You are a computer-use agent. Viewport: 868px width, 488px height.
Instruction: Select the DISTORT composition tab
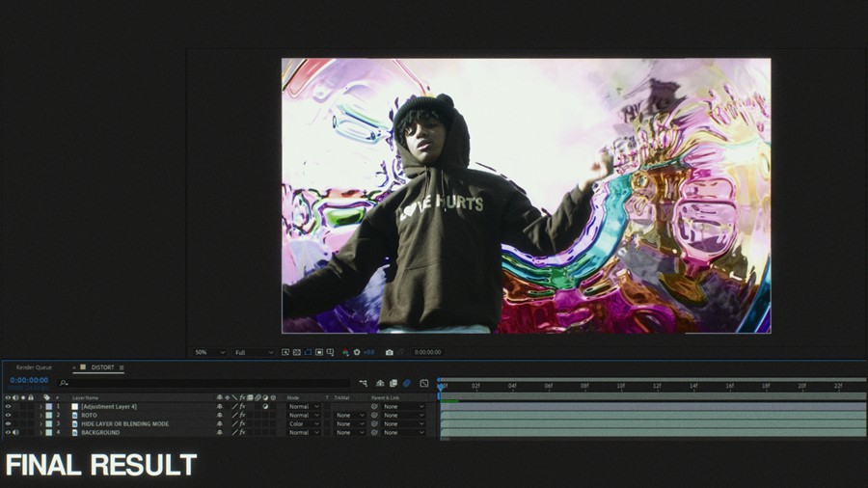pos(102,367)
